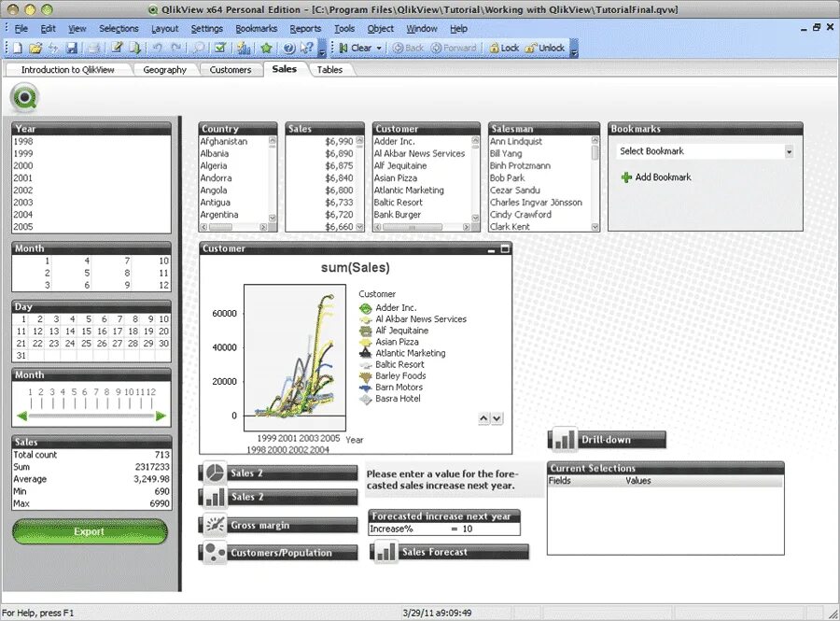This screenshot has width=840, height=621.
Task: Click the Reload document icon
Action: pos(134,48)
